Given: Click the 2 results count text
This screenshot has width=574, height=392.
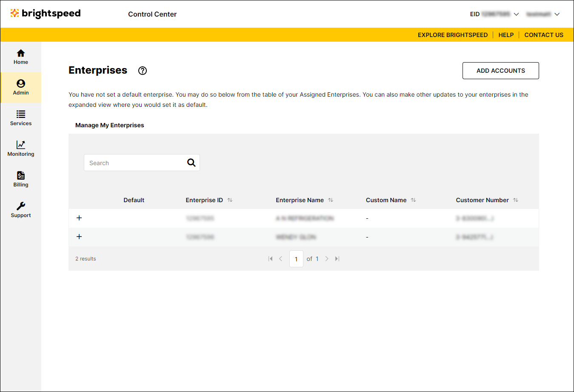Looking at the screenshot, I should pyautogui.click(x=86, y=259).
